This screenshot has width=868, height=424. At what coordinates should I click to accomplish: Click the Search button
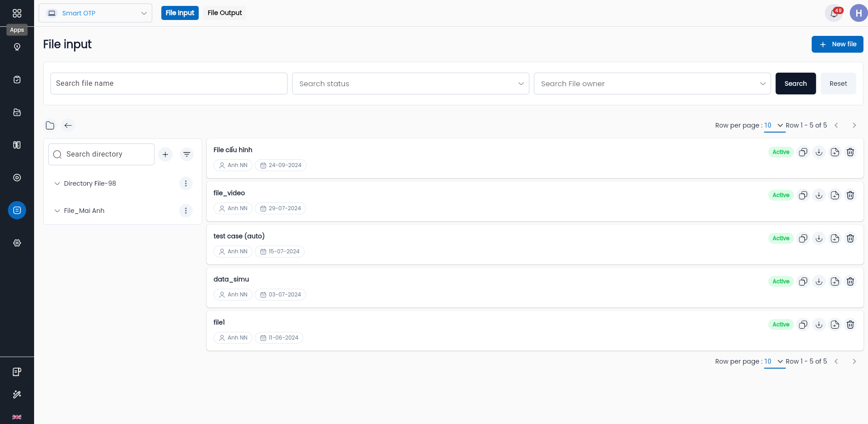(796, 84)
